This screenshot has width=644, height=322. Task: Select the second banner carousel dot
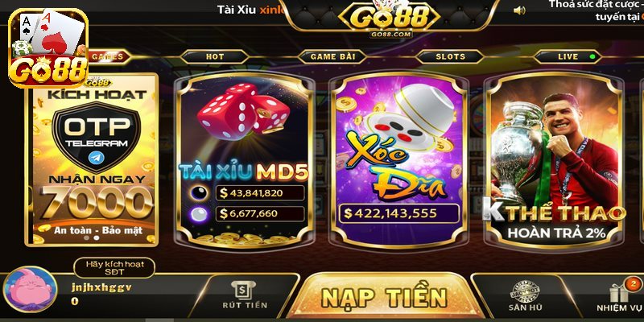point(97,237)
